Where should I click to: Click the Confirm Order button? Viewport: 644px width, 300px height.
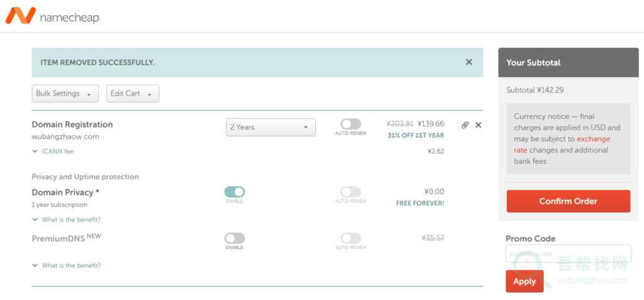tap(568, 201)
